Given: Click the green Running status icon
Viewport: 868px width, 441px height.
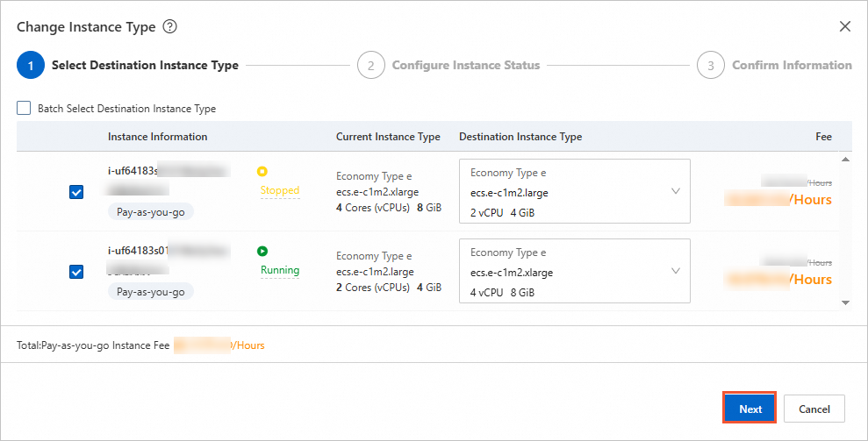Looking at the screenshot, I should click(262, 251).
